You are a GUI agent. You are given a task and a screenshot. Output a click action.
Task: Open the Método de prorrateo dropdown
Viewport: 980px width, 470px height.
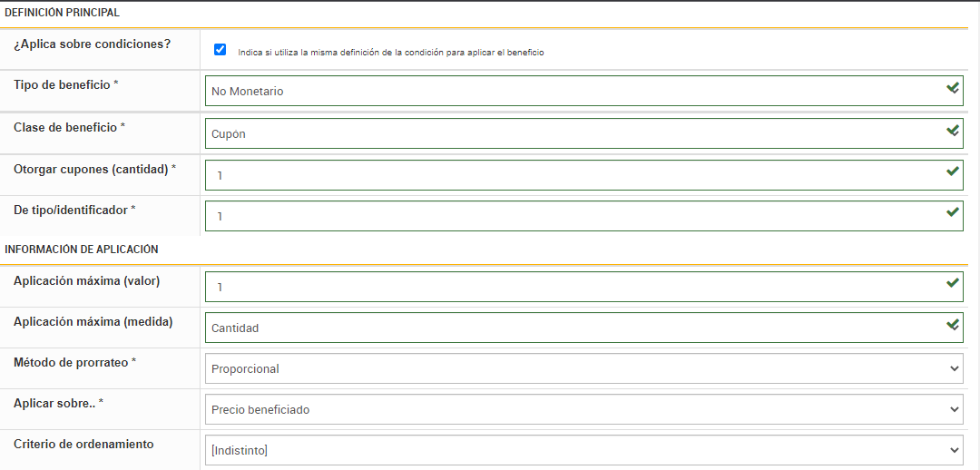pyautogui.click(x=583, y=368)
